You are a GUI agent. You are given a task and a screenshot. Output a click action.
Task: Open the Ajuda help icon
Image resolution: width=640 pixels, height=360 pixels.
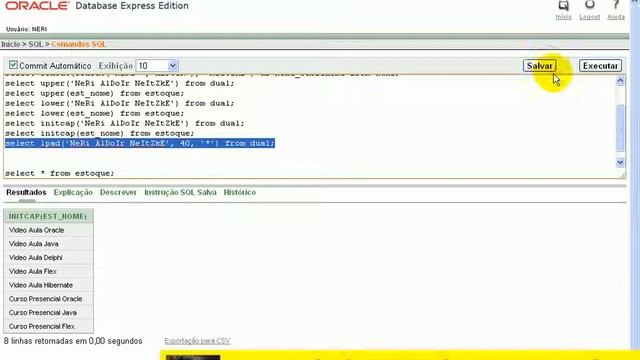pos(616,5)
